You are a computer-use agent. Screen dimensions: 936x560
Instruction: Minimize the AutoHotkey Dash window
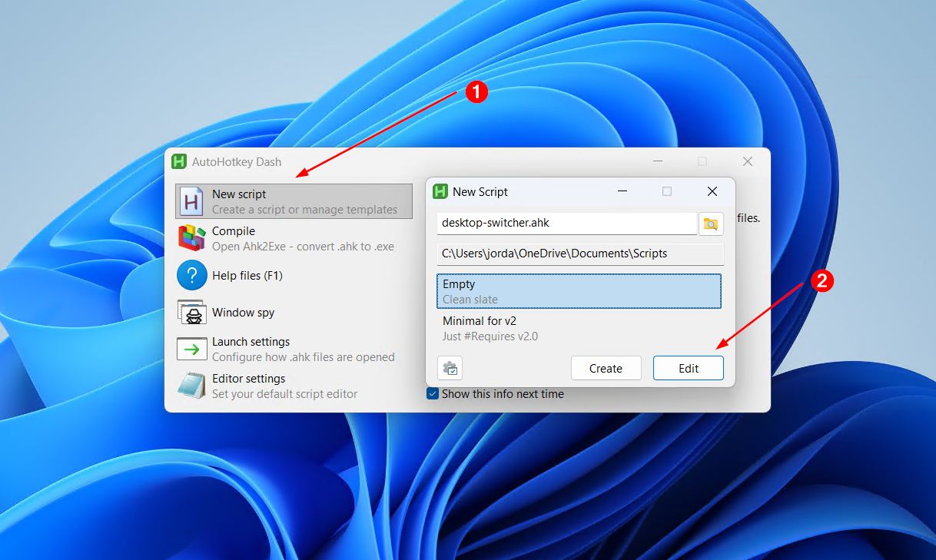click(658, 161)
